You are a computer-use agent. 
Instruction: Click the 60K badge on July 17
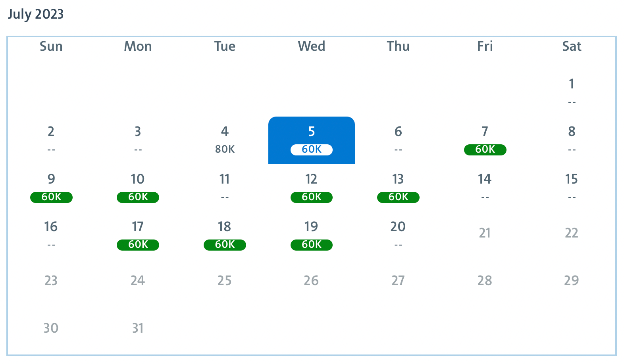point(137,245)
